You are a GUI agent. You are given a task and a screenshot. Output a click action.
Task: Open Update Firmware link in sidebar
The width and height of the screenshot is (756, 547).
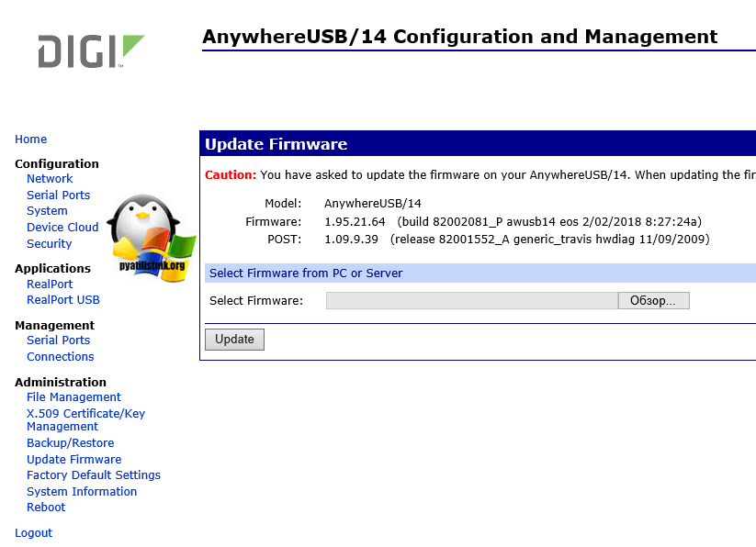(x=74, y=460)
